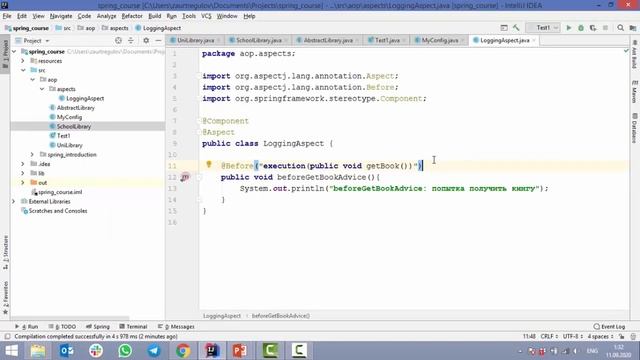This screenshot has width=640, height=360.
Task: Open the Terminal tool window button
Action: tap(133, 327)
